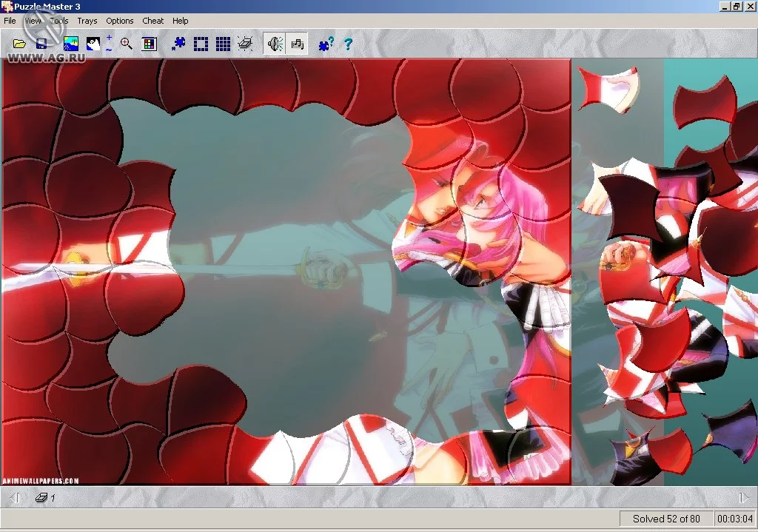Minimize the Puzzle Master 3 window
The width and height of the screenshot is (758, 532).
(x=724, y=6)
